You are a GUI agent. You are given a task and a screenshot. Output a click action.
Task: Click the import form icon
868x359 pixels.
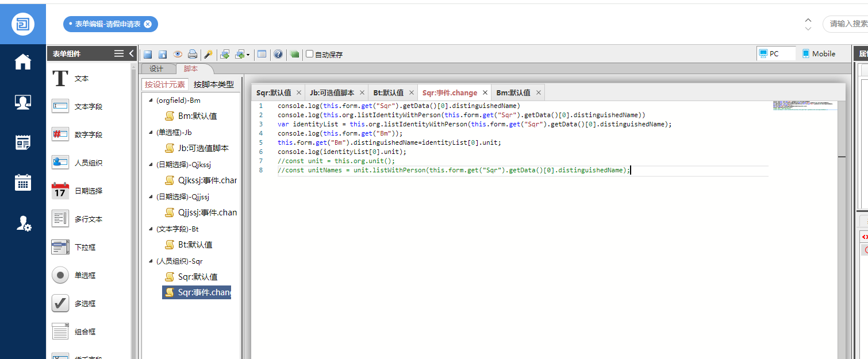coord(240,54)
